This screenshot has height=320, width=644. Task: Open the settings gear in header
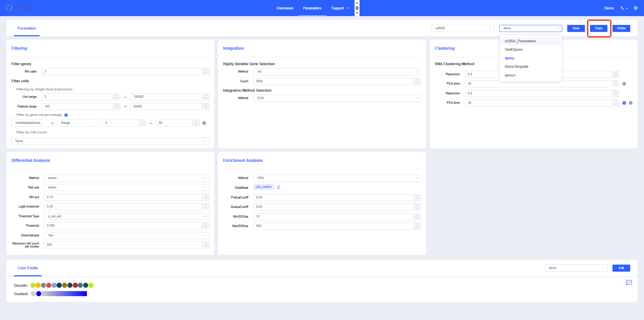point(636,8)
